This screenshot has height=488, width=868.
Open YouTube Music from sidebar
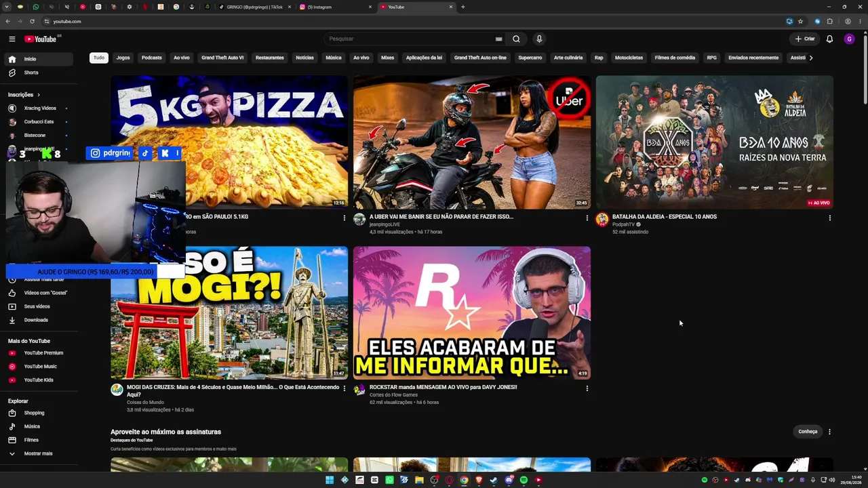pos(39,367)
